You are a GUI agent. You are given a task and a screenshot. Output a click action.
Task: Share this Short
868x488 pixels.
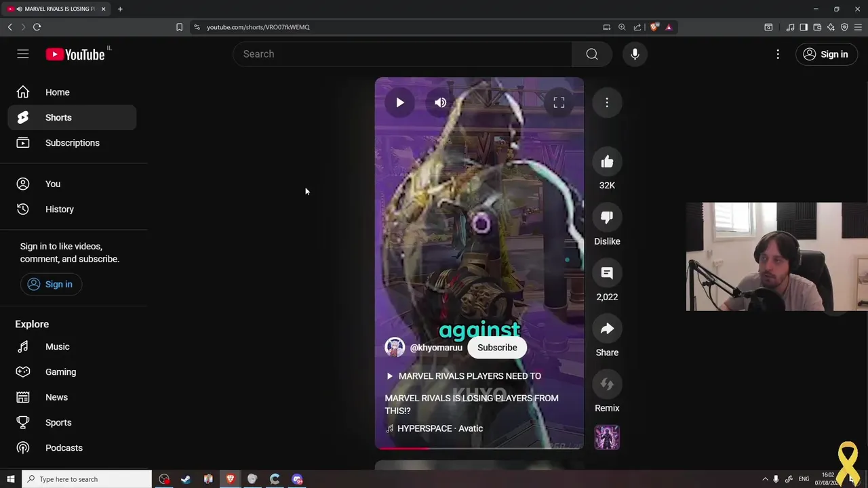point(607,329)
